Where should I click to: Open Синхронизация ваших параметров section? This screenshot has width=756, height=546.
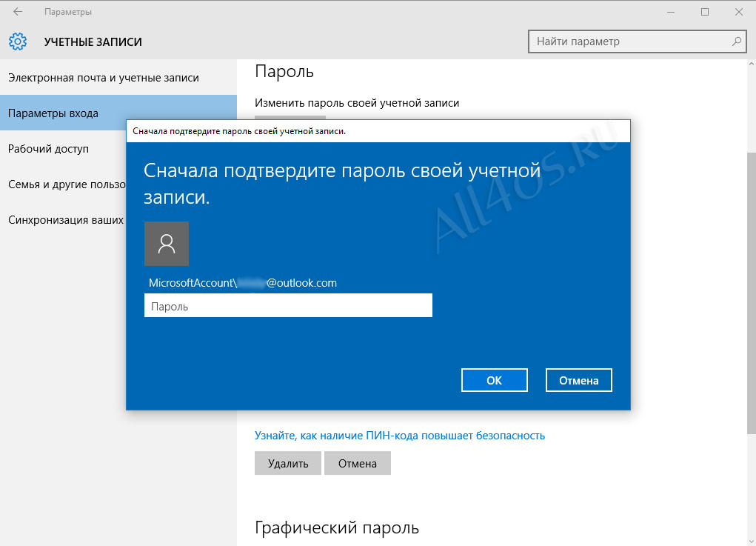tap(63, 220)
